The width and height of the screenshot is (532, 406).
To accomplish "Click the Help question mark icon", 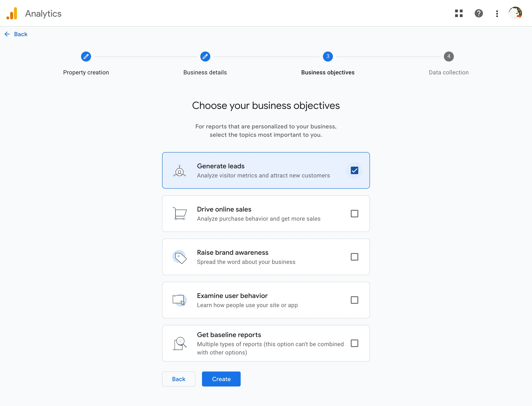I will (x=479, y=13).
